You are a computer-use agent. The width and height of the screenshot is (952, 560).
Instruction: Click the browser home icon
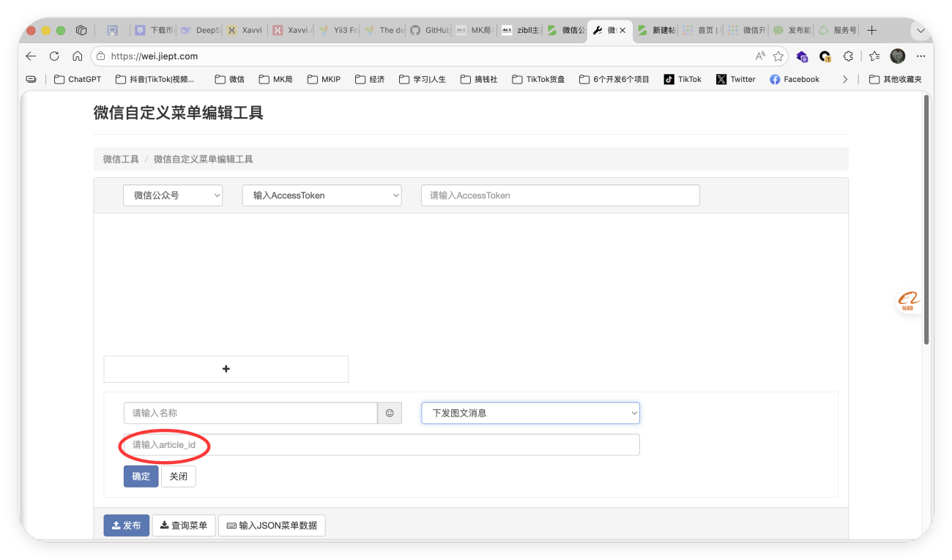77,56
